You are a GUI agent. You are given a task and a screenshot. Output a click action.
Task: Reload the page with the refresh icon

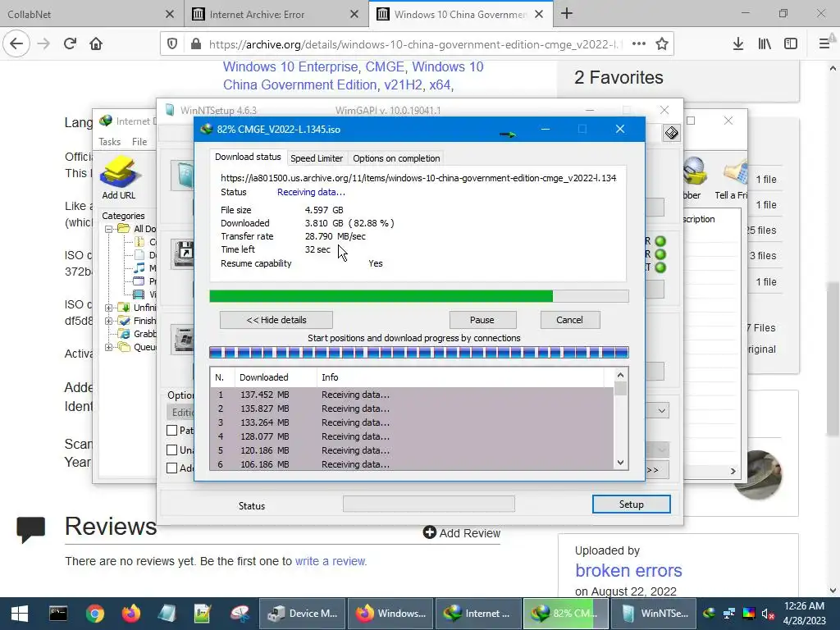click(x=70, y=44)
